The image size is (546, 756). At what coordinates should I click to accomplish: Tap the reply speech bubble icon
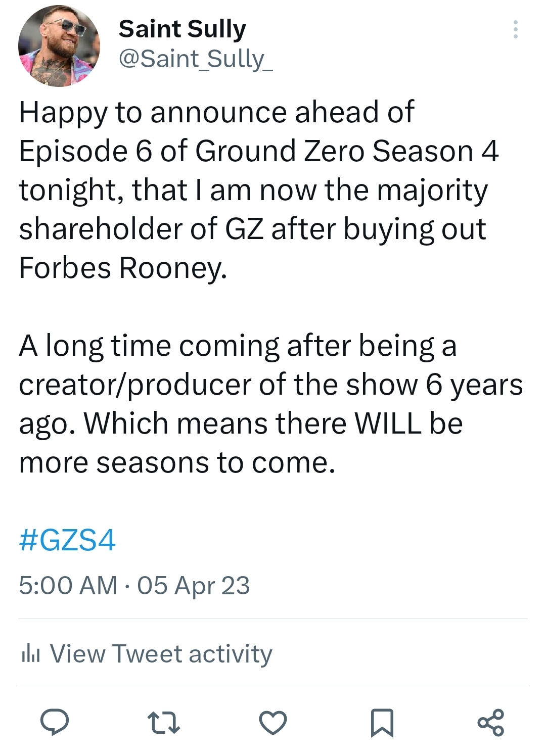click(55, 722)
